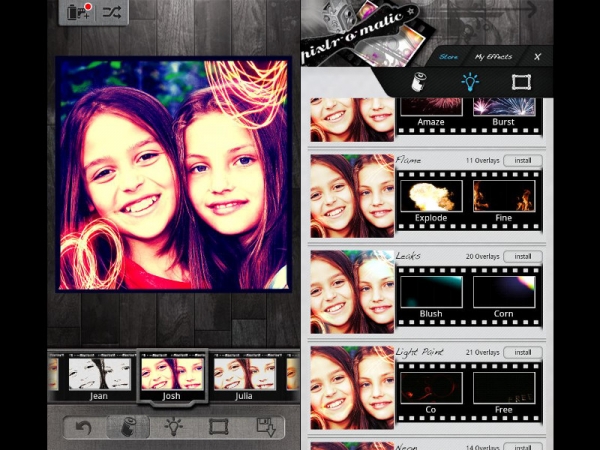The height and width of the screenshot is (450, 600).
Task: Select blue lightbulb overlay category in store
Action: click(x=469, y=82)
